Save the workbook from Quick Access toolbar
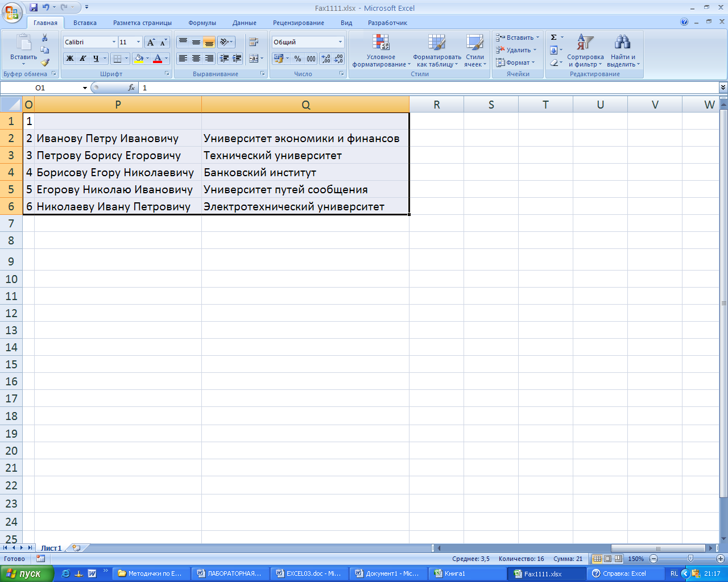The image size is (728, 582). pos(34,8)
